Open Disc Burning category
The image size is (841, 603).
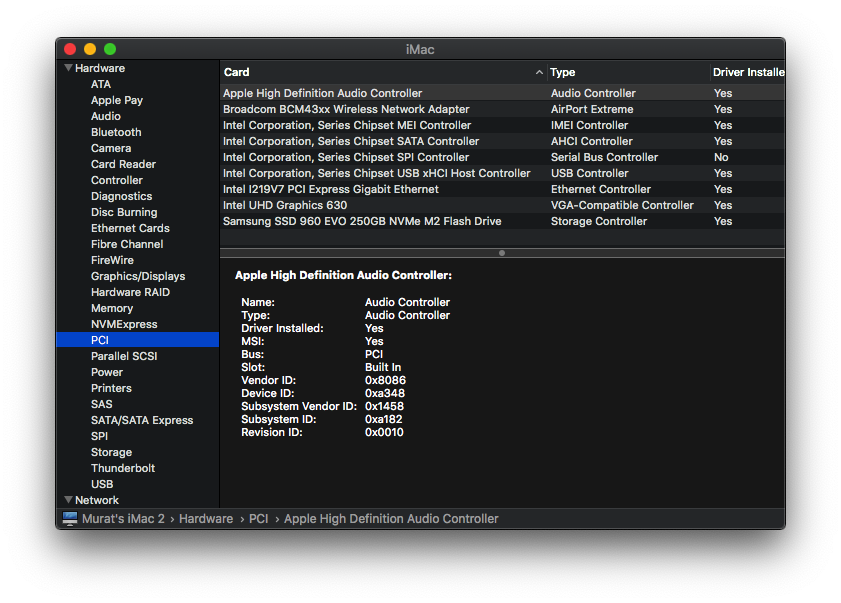124,212
